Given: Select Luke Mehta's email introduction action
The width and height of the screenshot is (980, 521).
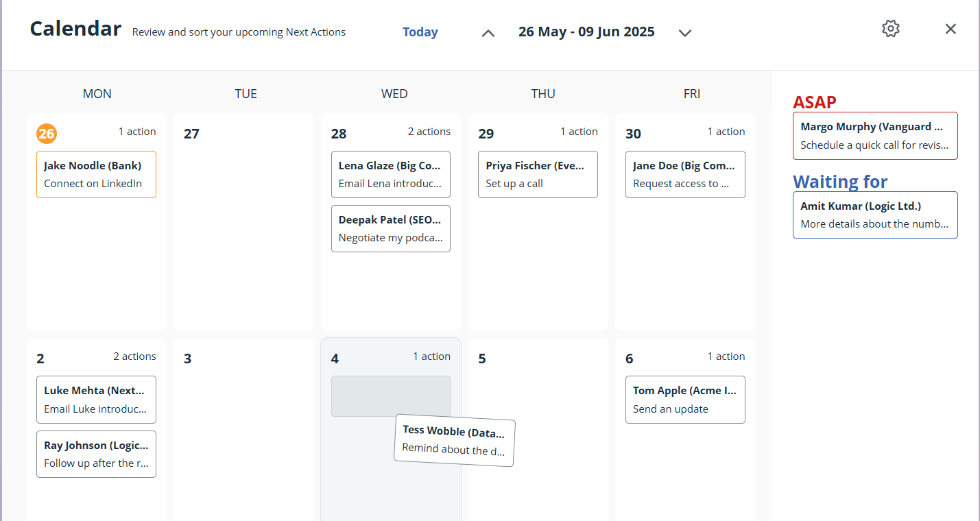Looking at the screenshot, I should coord(96,400).
